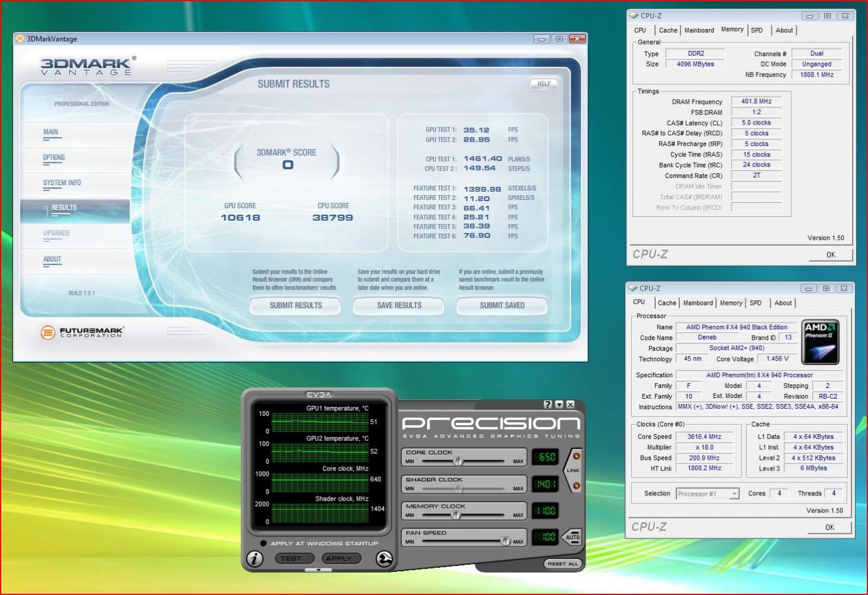Click the fan speed 100 value display
Image resolution: width=868 pixels, height=595 pixels.
(x=545, y=537)
